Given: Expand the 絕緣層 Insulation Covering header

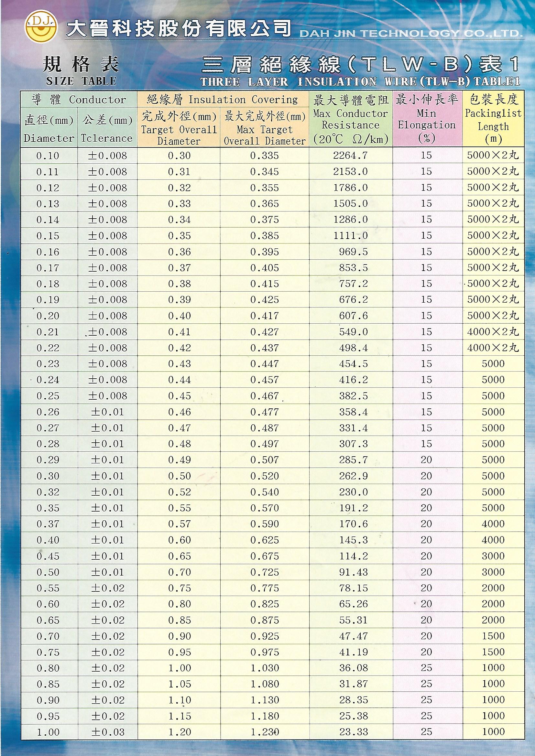Looking at the screenshot, I should 222,100.
